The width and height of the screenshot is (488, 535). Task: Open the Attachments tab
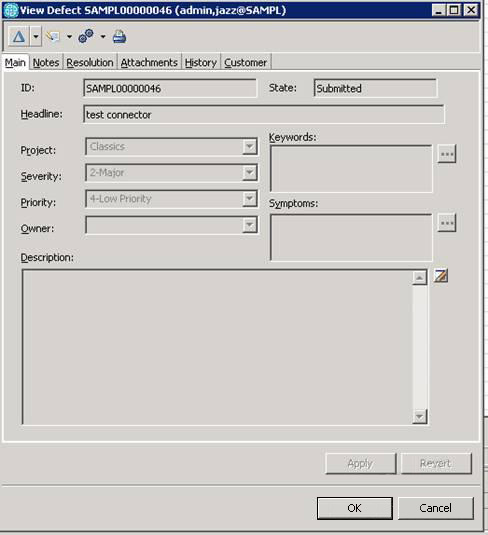tap(149, 62)
